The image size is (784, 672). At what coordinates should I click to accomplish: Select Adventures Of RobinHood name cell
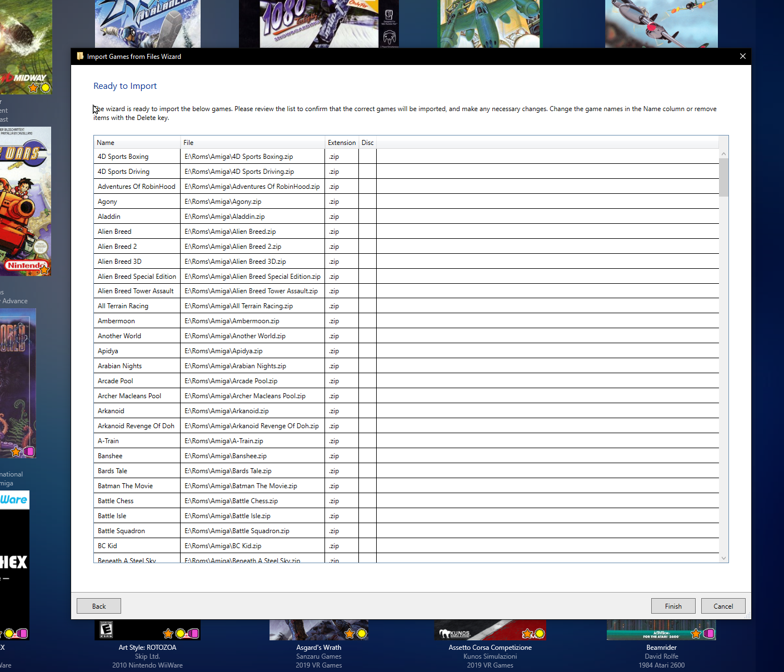136,187
